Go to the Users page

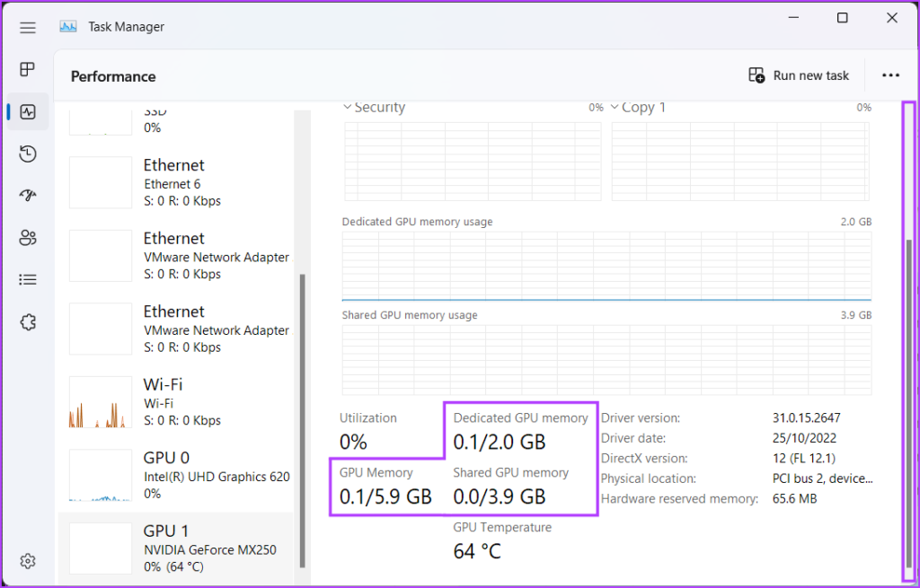[x=28, y=238]
